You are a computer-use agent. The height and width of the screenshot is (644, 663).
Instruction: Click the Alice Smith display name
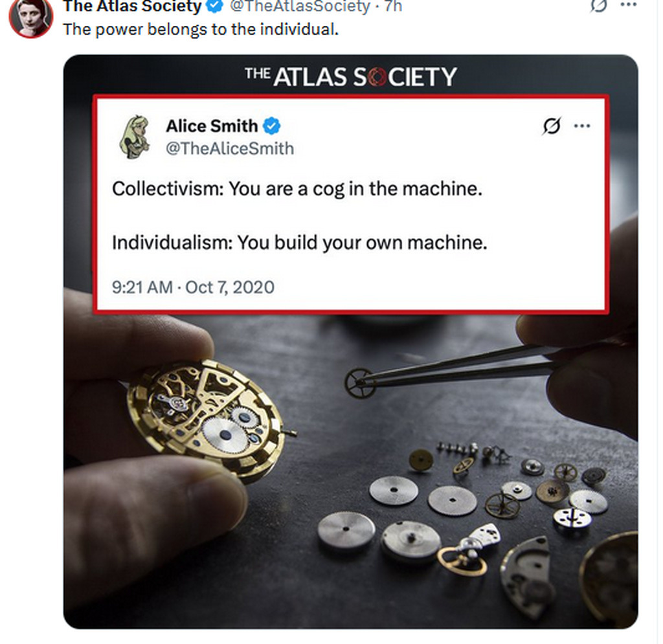pos(212,126)
